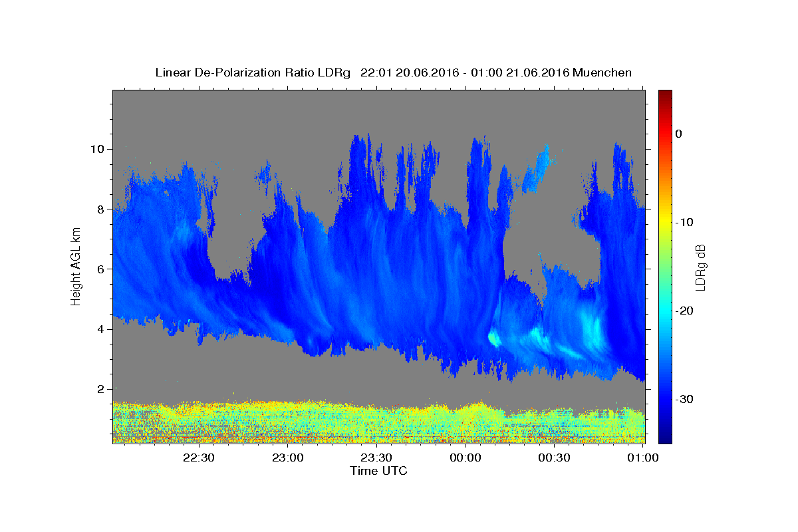Image resolution: width=798 pixels, height=532 pixels.
Task: Click the height axis label 10
Action: pyautogui.click(x=99, y=149)
